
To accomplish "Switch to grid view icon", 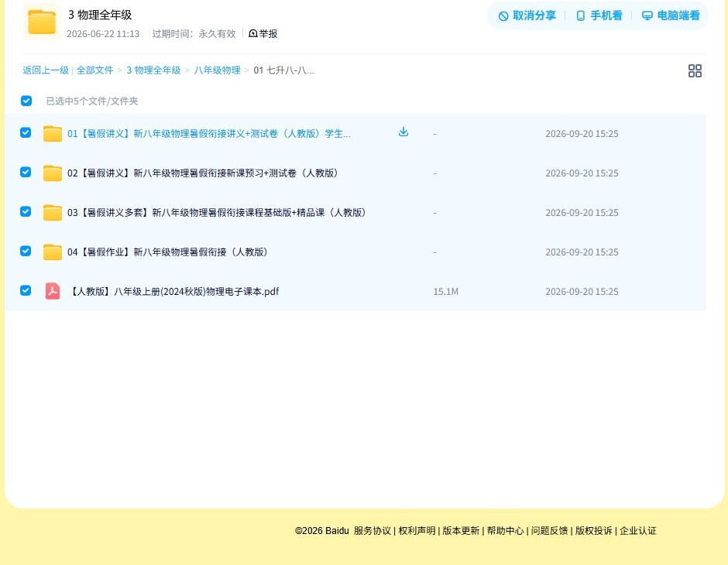I will [695, 70].
